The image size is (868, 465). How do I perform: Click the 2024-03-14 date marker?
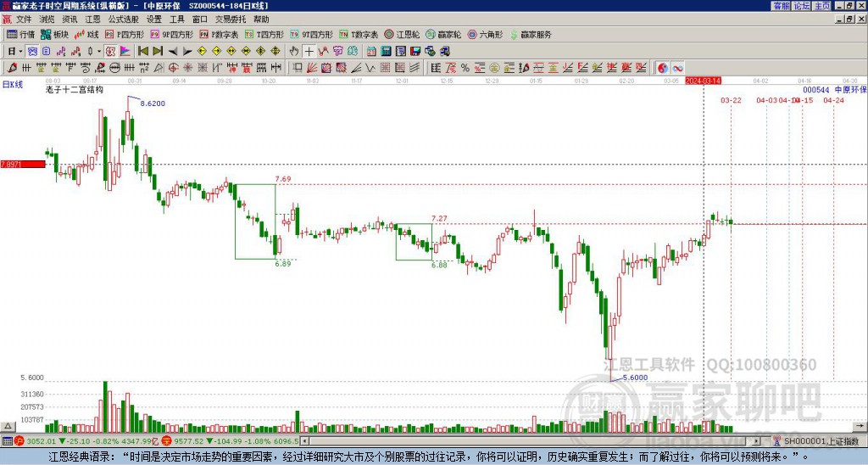tap(704, 81)
